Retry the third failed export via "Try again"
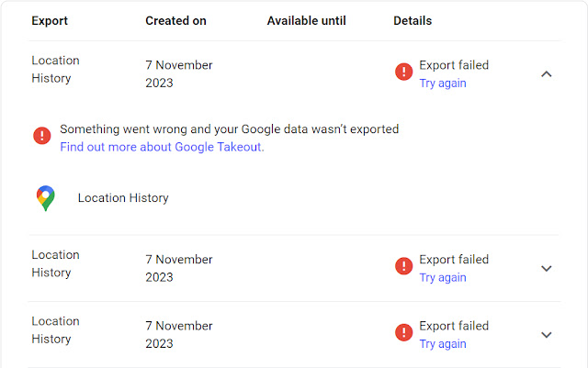 pos(443,344)
